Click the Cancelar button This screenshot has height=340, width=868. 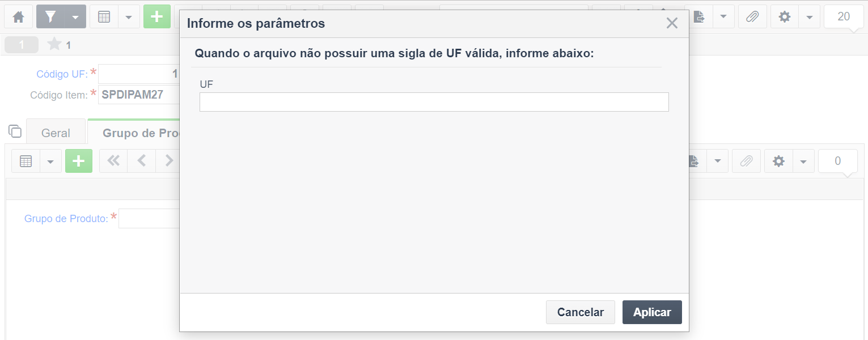pyautogui.click(x=581, y=312)
